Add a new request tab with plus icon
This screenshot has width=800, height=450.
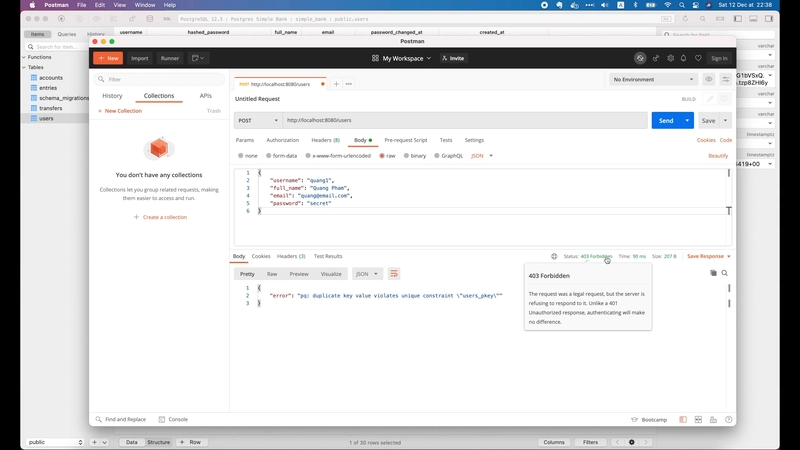[336, 84]
